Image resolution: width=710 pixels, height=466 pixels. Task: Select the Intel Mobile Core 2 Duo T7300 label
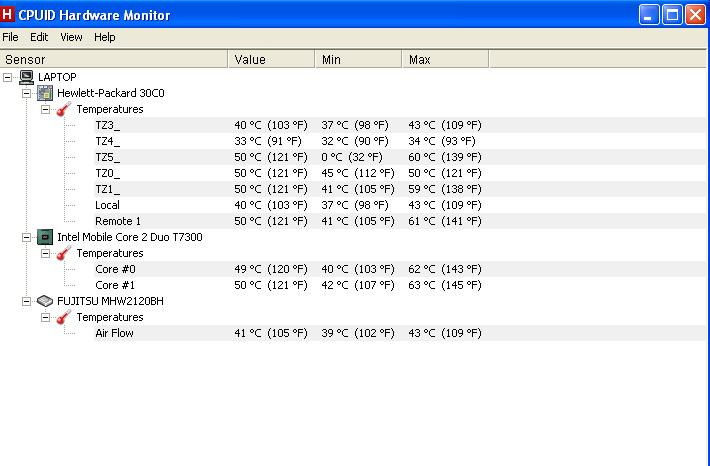(x=130, y=237)
